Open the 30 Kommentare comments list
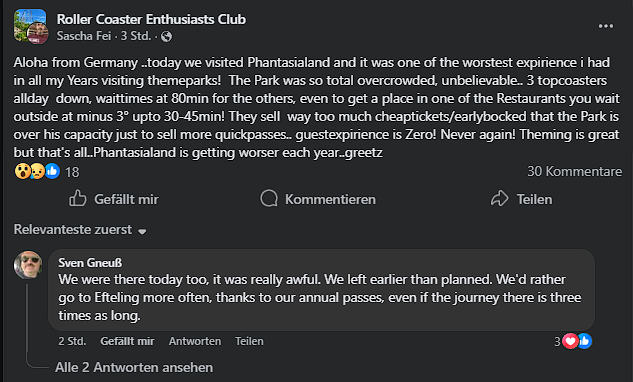Viewport: 633px width, 382px height. pyautogui.click(x=574, y=172)
